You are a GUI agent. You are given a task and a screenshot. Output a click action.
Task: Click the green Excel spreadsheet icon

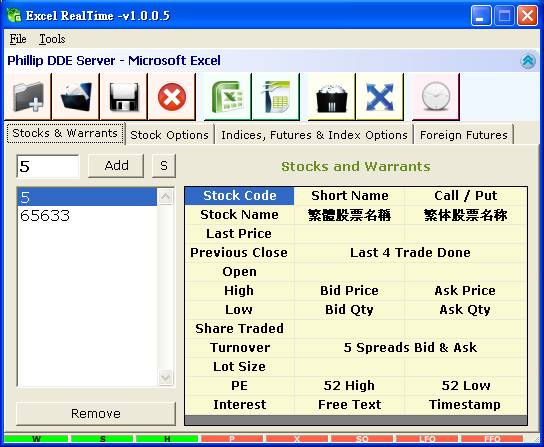tap(228, 96)
